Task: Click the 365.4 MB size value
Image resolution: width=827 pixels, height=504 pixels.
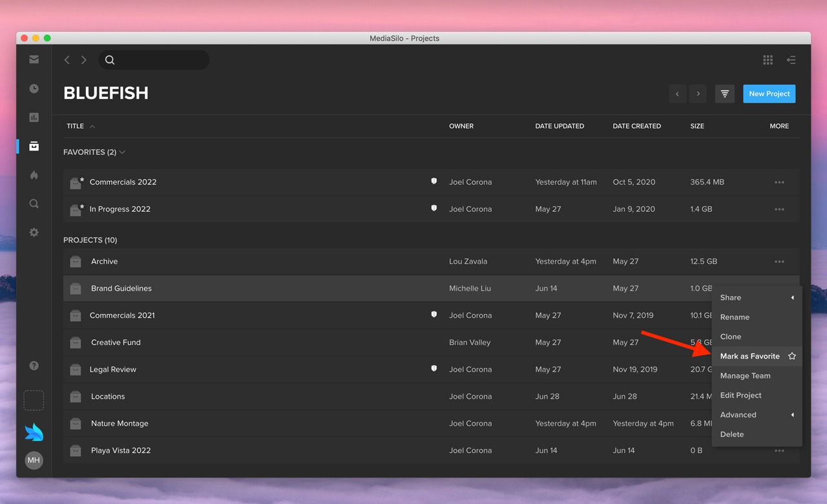Action: (707, 182)
